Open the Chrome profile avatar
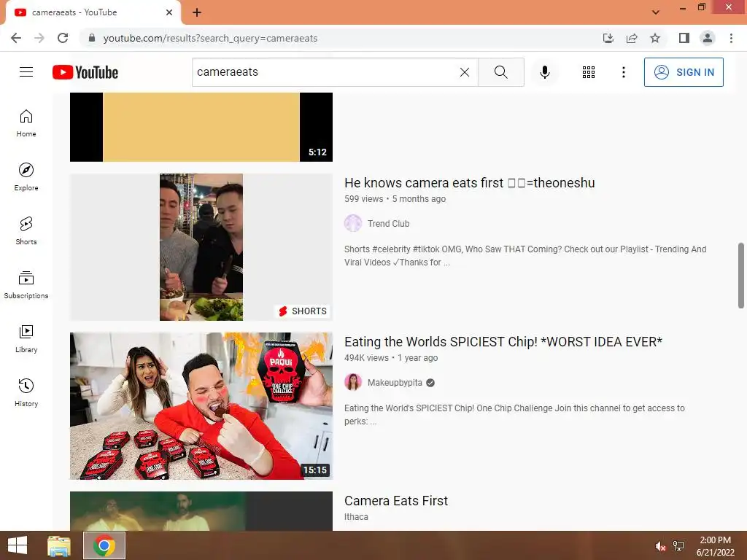Image resolution: width=747 pixels, height=560 pixels. coord(708,38)
